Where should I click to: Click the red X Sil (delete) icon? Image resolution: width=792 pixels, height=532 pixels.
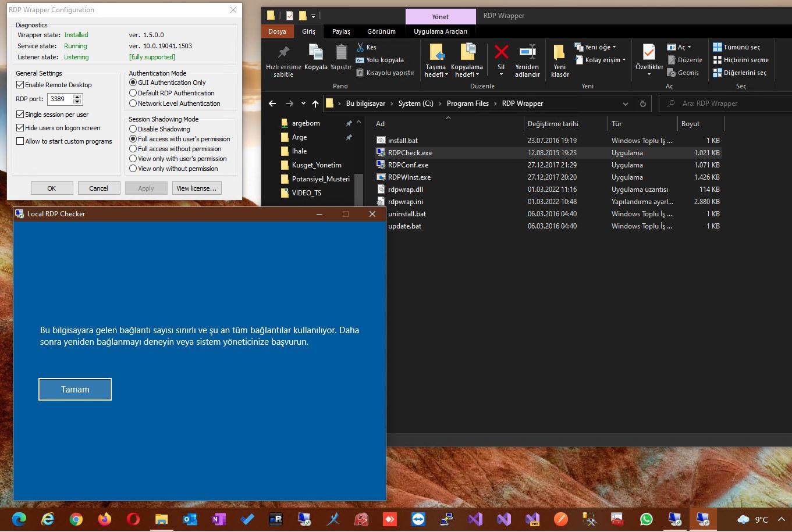point(501,52)
